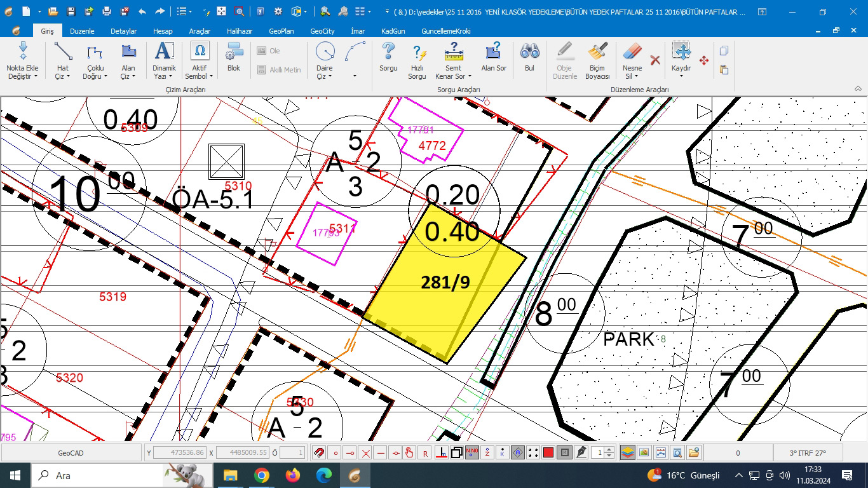Click the Kaydır move tool
868x488 pixels.
(x=681, y=52)
